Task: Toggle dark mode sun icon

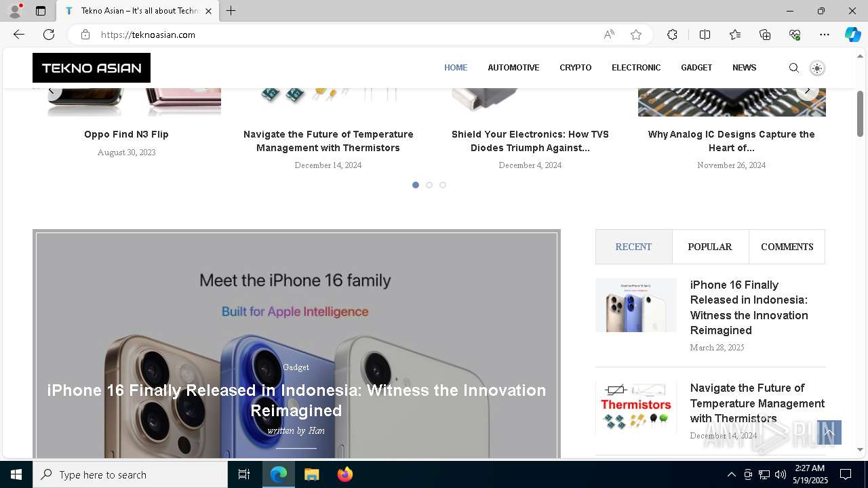Action: click(x=817, y=68)
